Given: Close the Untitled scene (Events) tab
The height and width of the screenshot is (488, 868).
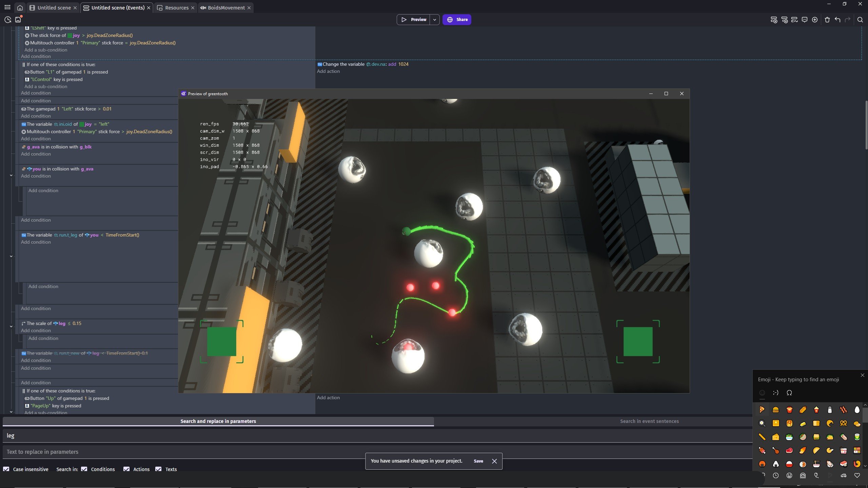Looking at the screenshot, I should pyautogui.click(x=149, y=7).
